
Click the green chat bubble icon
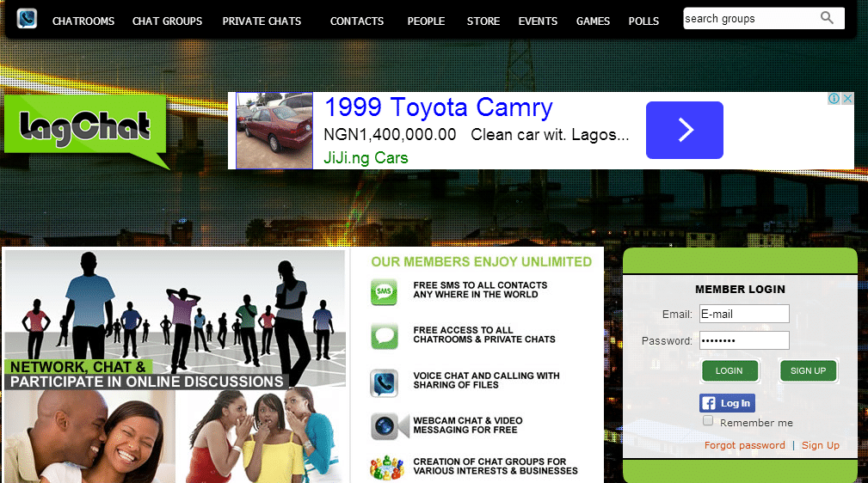click(384, 336)
